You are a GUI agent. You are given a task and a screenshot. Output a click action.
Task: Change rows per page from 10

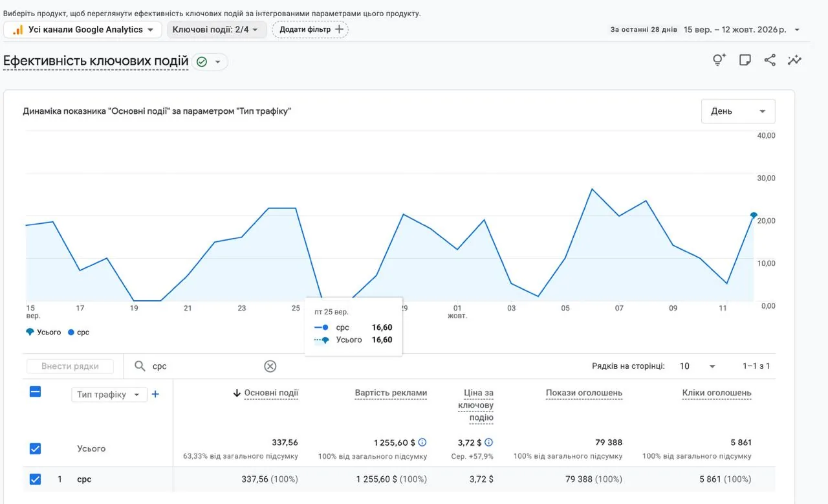coord(697,366)
